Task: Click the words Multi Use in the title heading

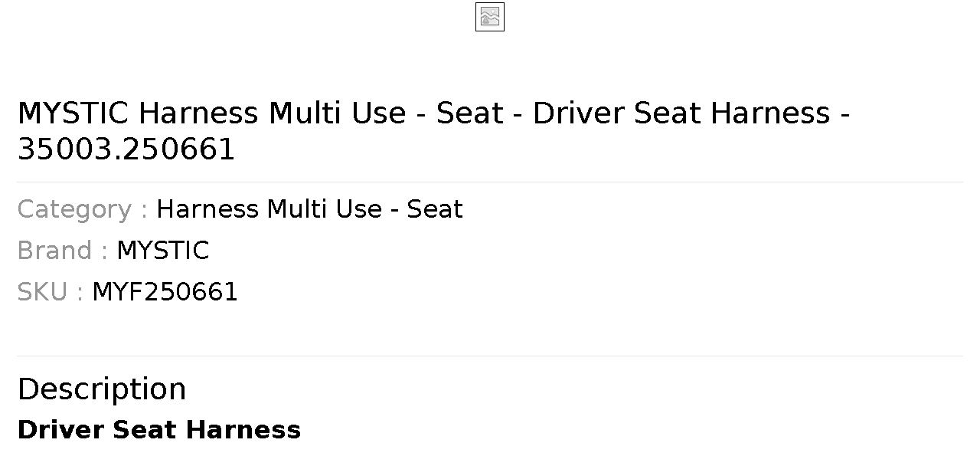Action: pos(337,113)
